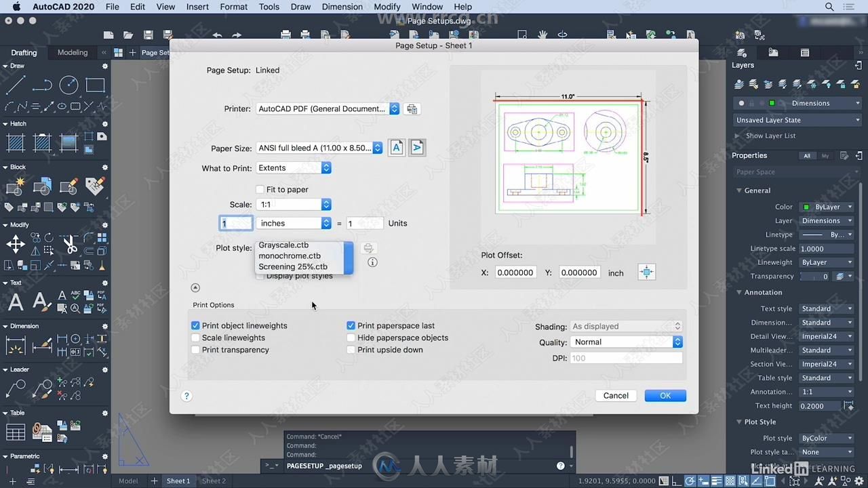Select the Polyline tool in Draw panel

[42, 85]
